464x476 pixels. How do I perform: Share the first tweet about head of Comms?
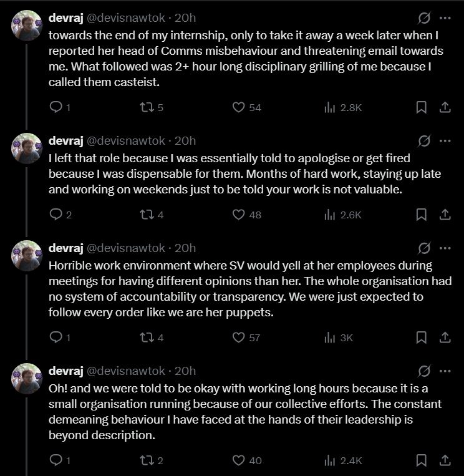pyautogui.click(x=445, y=107)
